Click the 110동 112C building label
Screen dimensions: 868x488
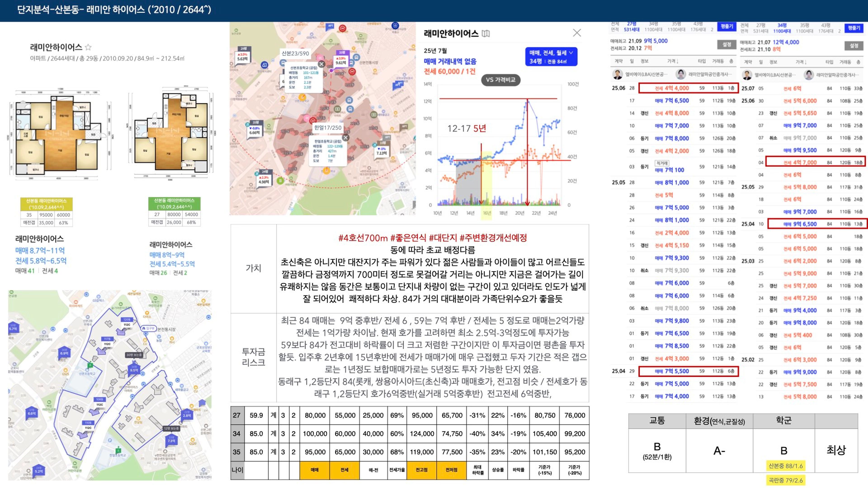coord(88,425)
